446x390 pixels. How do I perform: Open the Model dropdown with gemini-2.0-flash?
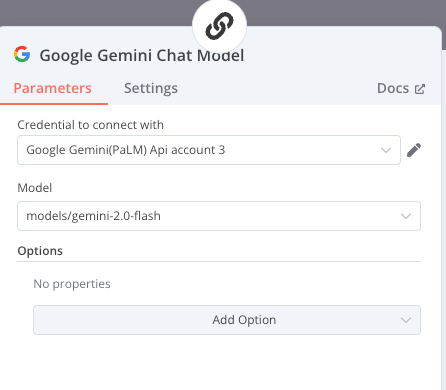[219, 216]
